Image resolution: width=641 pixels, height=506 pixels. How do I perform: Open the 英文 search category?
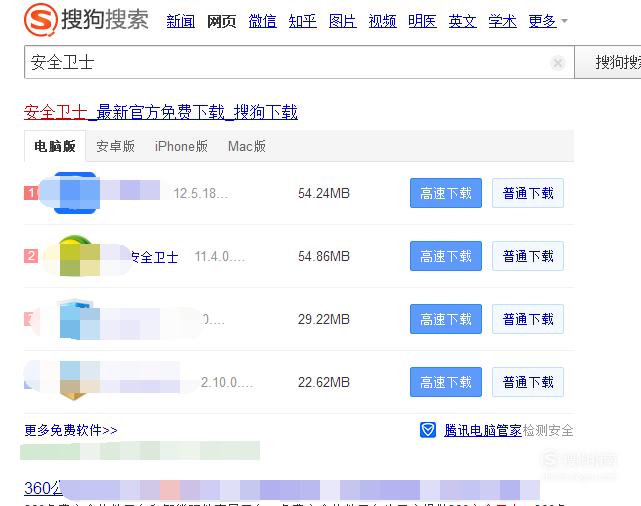pyautogui.click(x=462, y=21)
